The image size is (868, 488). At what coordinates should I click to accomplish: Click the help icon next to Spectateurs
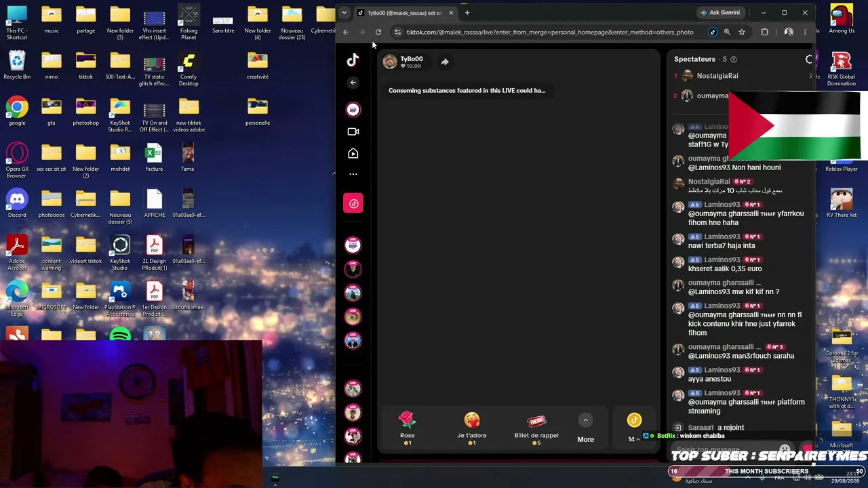pos(733,60)
